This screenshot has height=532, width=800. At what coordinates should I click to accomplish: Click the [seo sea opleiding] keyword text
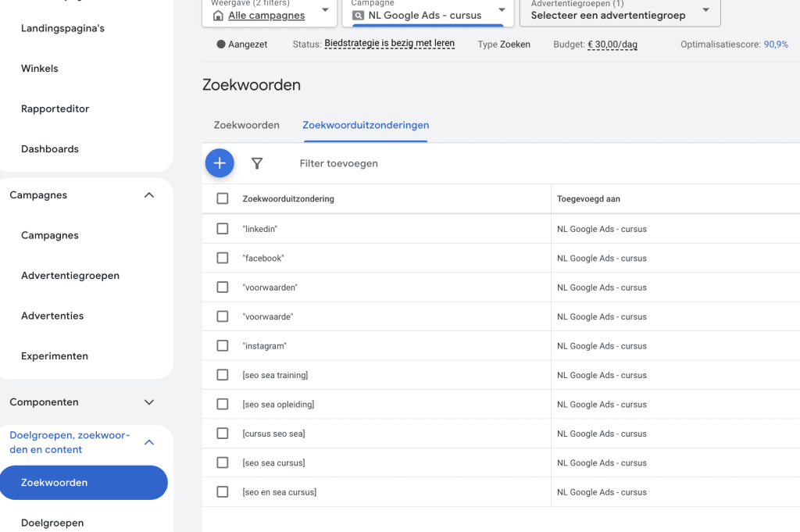click(x=278, y=404)
